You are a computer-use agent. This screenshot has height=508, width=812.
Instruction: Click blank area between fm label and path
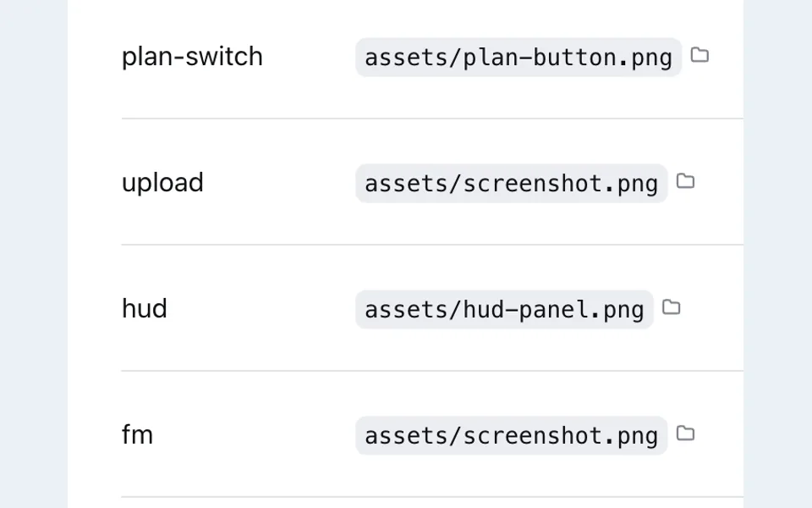255,435
